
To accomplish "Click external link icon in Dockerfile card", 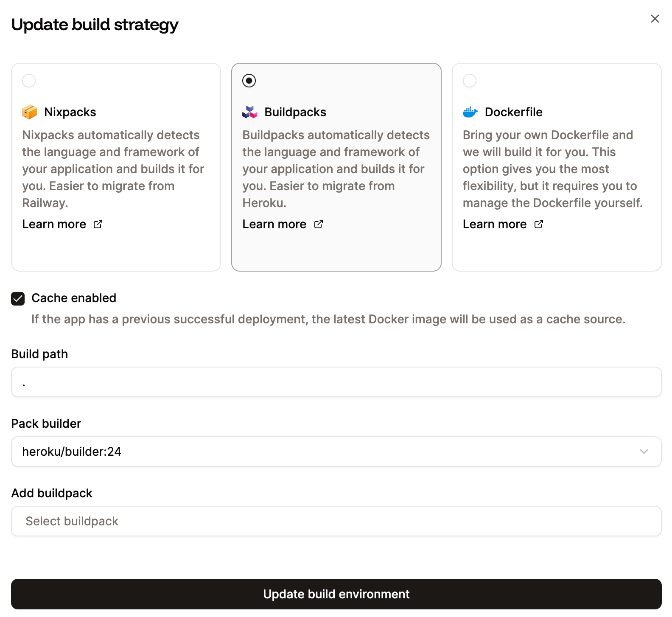I will tap(539, 224).
